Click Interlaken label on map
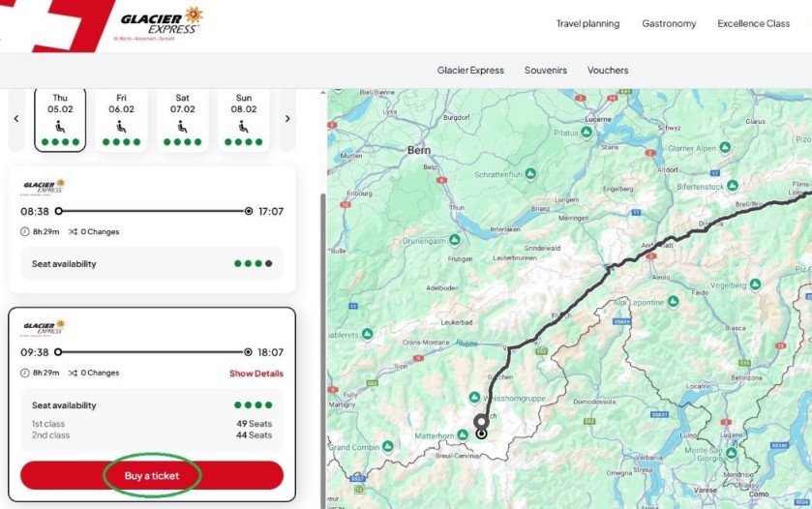 (505, 229)
